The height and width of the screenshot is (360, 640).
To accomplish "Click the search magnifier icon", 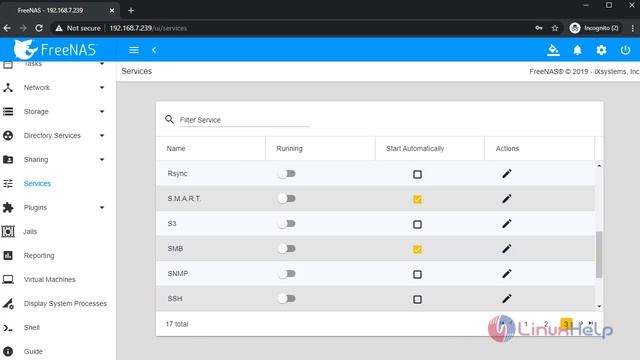I will (169, 119).
